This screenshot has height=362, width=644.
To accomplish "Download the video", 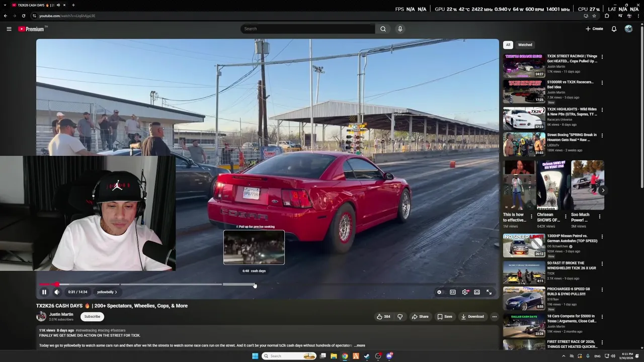I will click(x=472, y=317).
